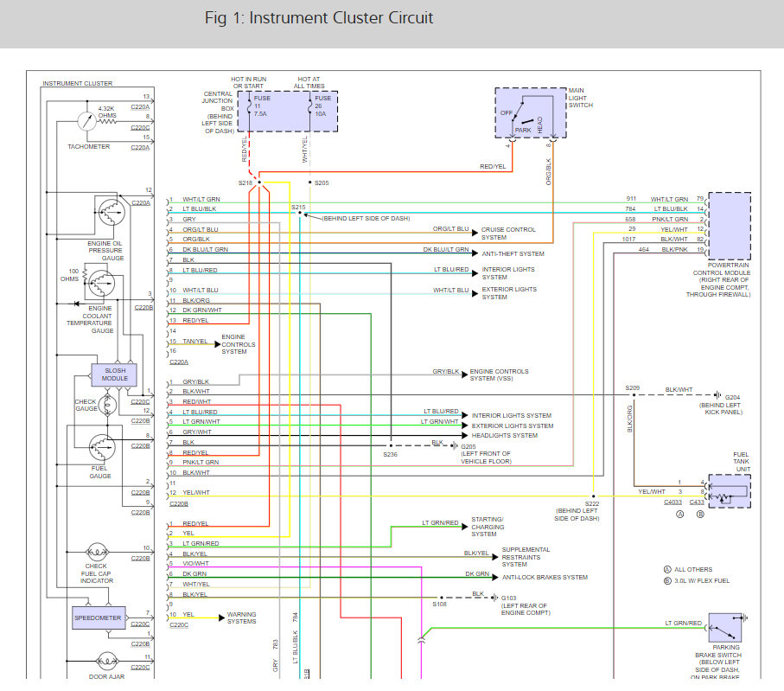The width and height of the screenshot is (784, 691).
Task: Click the check gauge lamp symbol
Action: pyautogui.click(x=107, y=405)
